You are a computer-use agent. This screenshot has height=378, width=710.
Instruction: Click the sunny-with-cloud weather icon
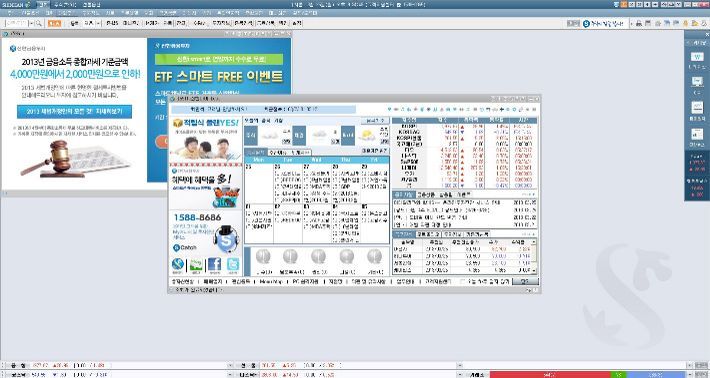(366, 135)
